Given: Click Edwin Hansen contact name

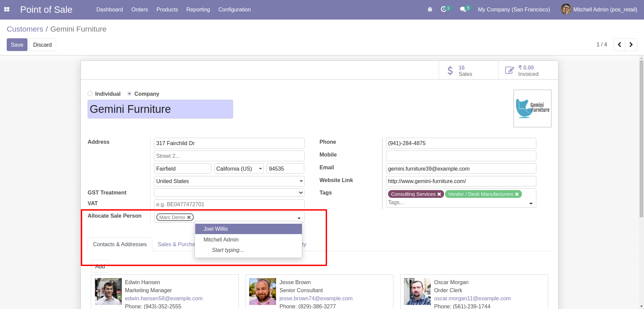Looking at the screenshot, I should (142, 282).
